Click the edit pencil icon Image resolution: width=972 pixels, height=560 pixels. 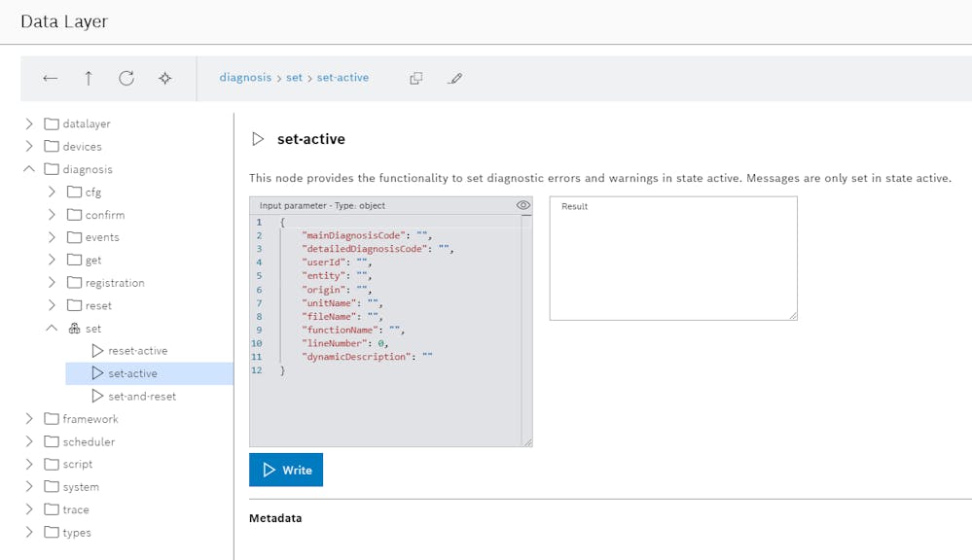[x=455, y=78]
